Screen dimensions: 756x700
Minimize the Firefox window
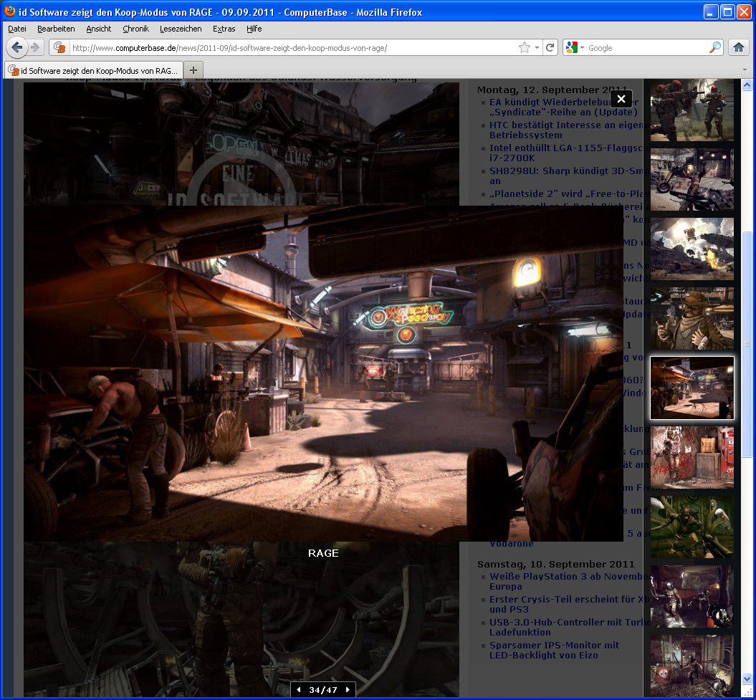[x=711, y=11]
